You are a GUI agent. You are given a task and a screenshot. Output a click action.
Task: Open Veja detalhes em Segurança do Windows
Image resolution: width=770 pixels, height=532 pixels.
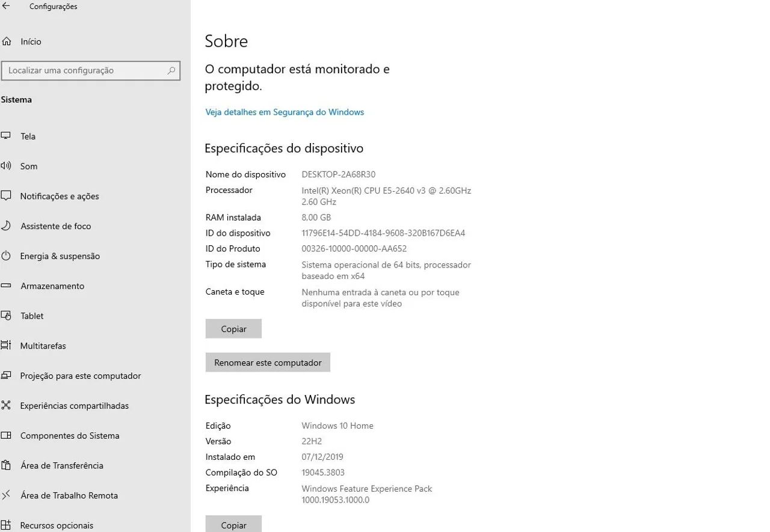[x=285, y=112]
